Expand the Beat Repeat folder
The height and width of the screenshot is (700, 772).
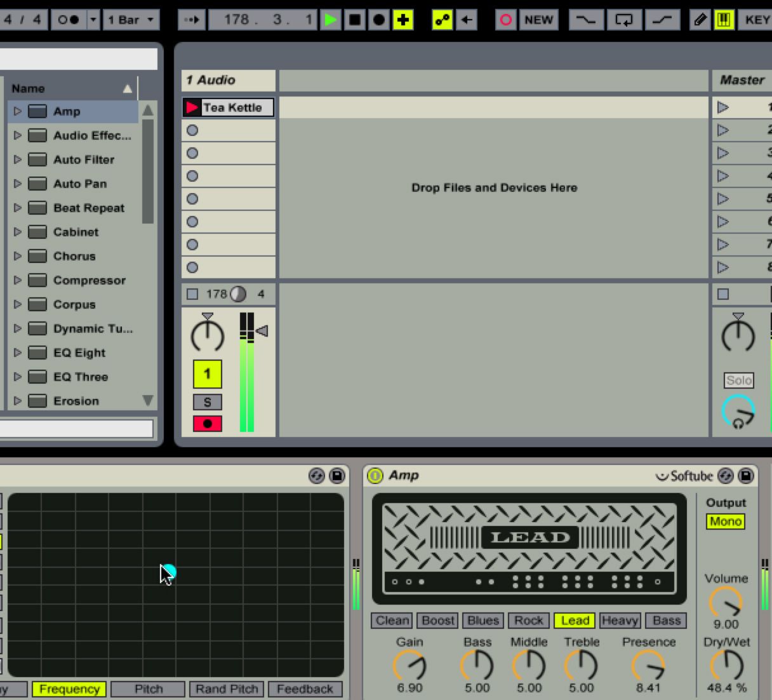click(18, 208)
